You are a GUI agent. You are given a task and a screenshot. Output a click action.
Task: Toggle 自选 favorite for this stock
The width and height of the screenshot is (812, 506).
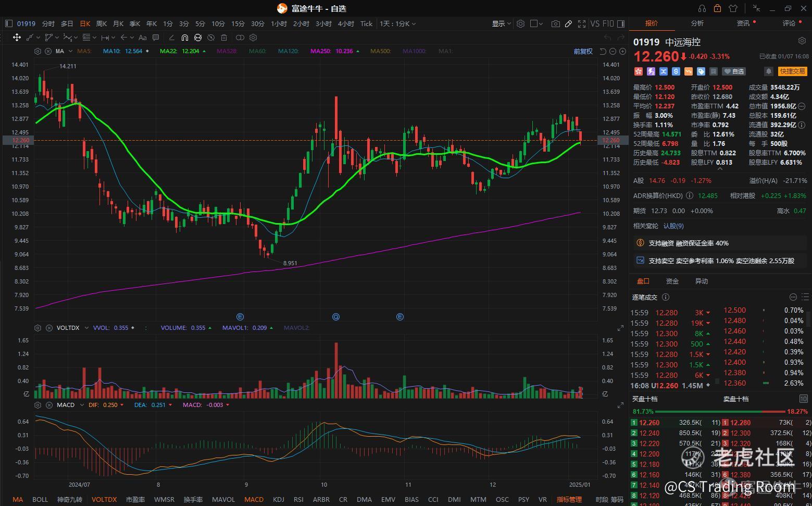pos(734,71)
